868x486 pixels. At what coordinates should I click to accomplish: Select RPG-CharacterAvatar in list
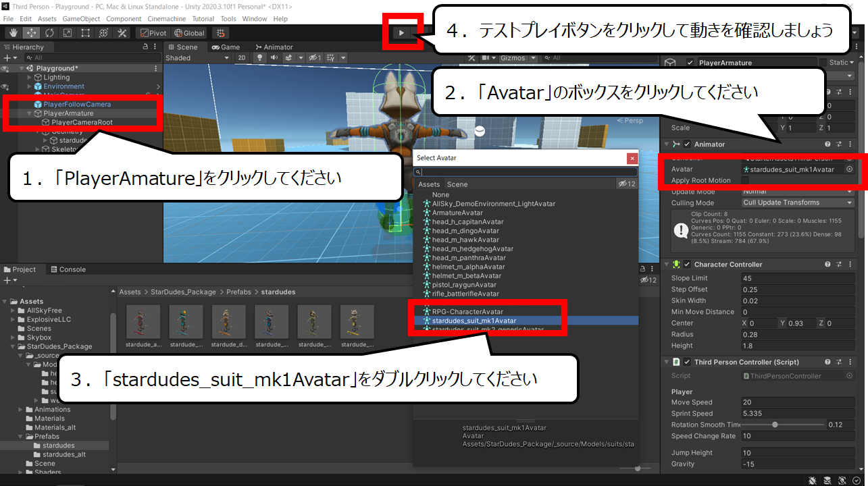pos(467,312)
